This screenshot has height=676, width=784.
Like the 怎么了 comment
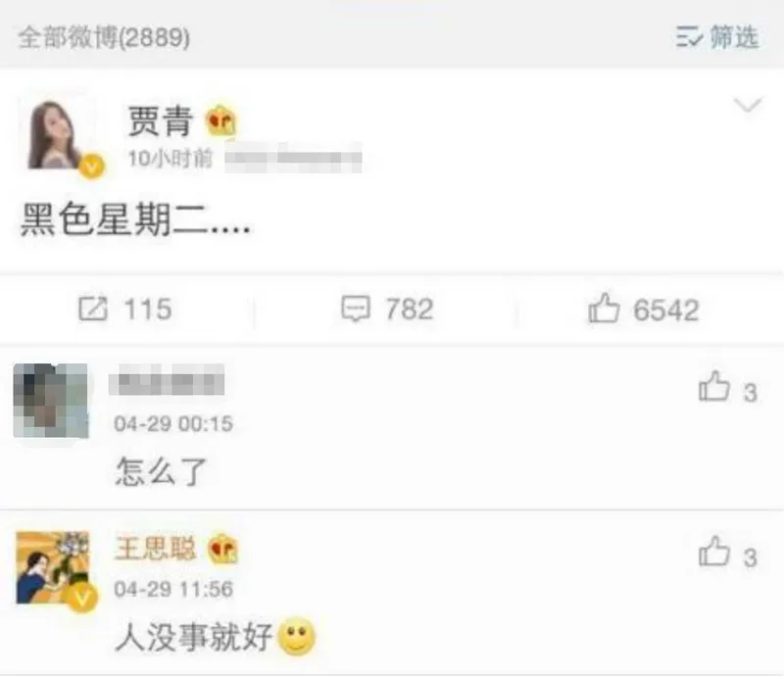click(x=714, y=387)
